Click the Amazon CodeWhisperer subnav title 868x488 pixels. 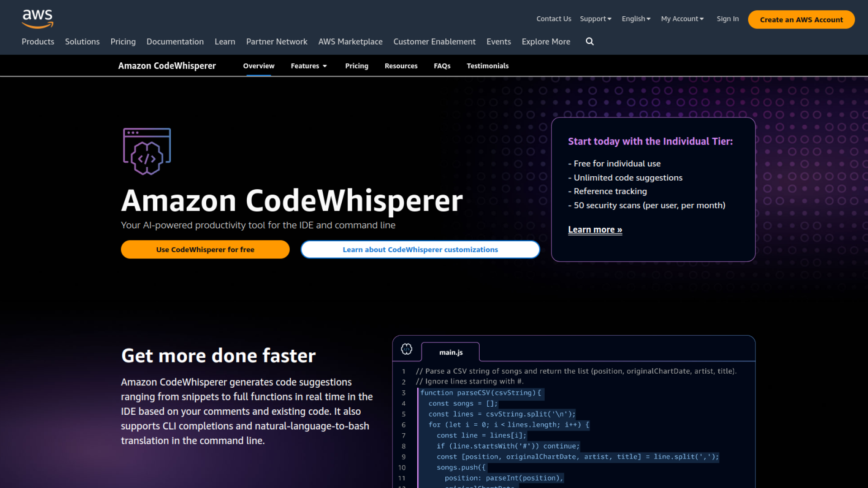coord(167,66)
